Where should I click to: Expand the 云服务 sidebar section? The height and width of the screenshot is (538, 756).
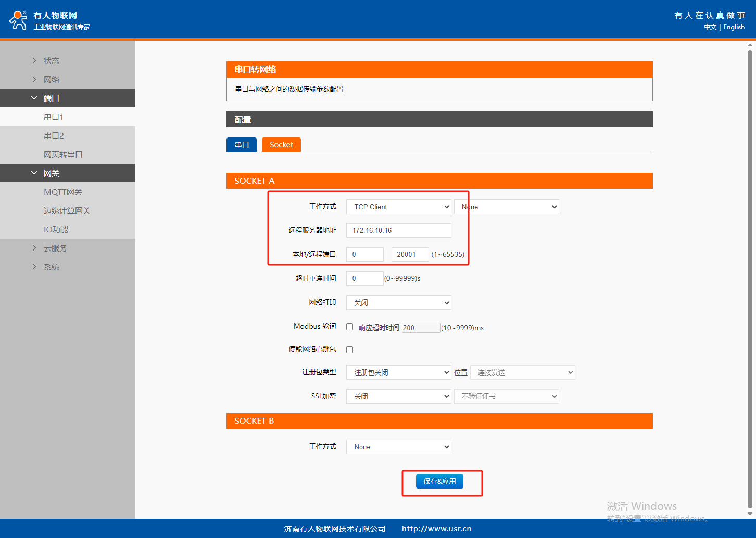(x=55, y=248)
